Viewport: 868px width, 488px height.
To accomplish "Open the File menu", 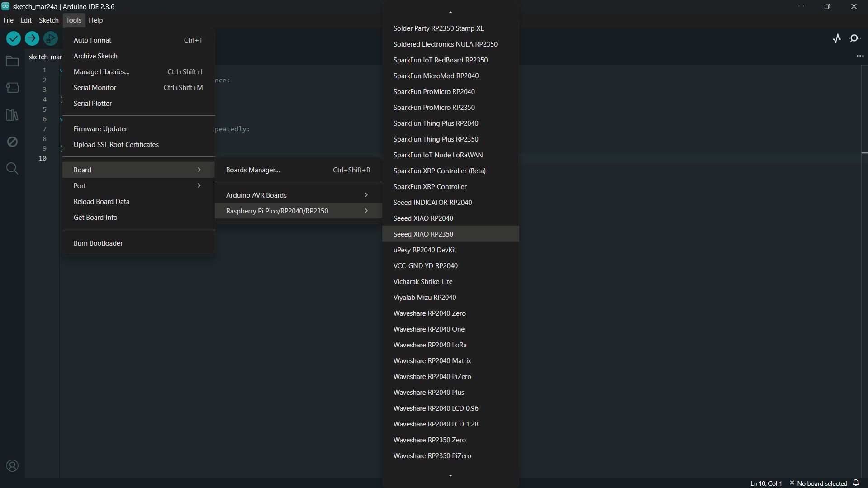I will point(8,20).
